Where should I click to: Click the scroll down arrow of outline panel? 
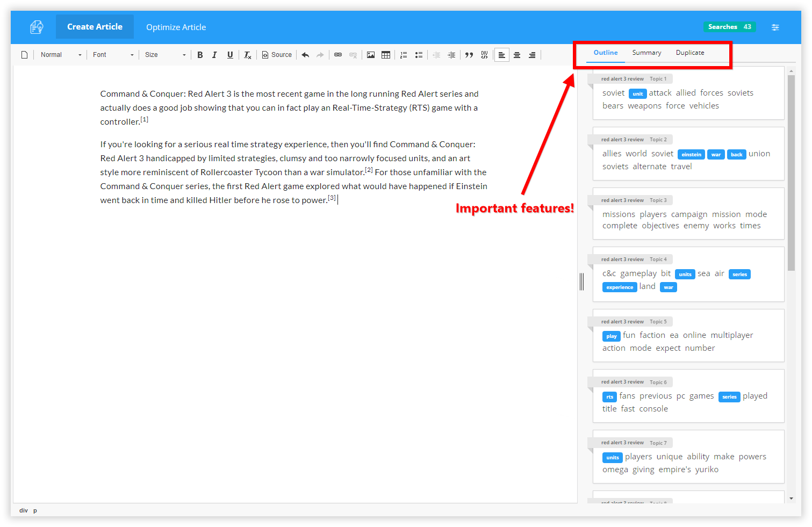(791, 499)
